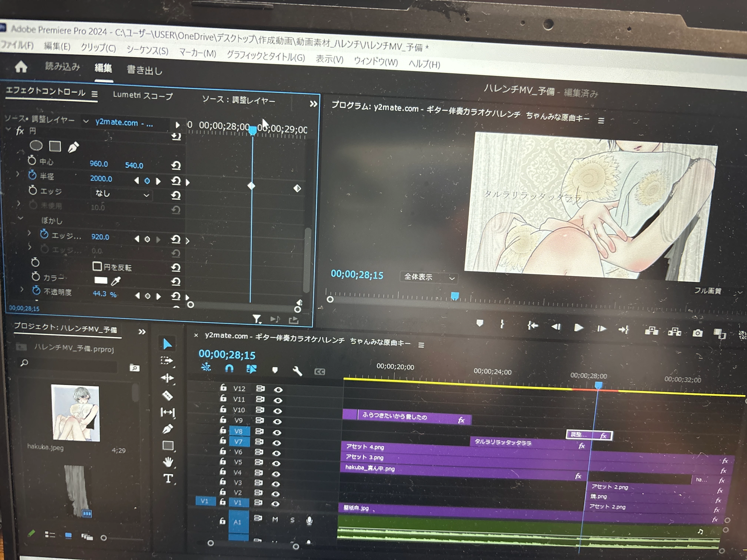Hide track V9 with its eye icon
Screen dimensions: 747x560
277,422
